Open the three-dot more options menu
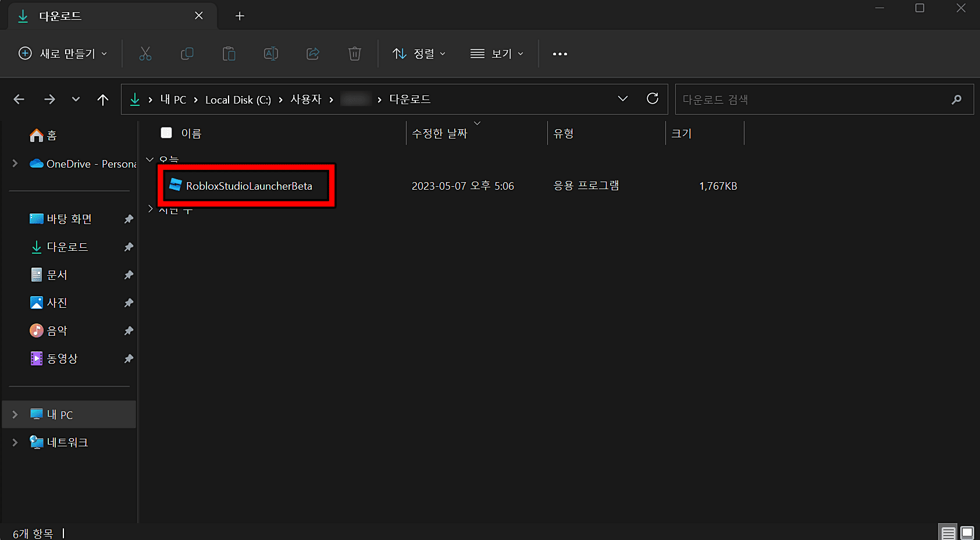The image size is (980, 540). 560,54
